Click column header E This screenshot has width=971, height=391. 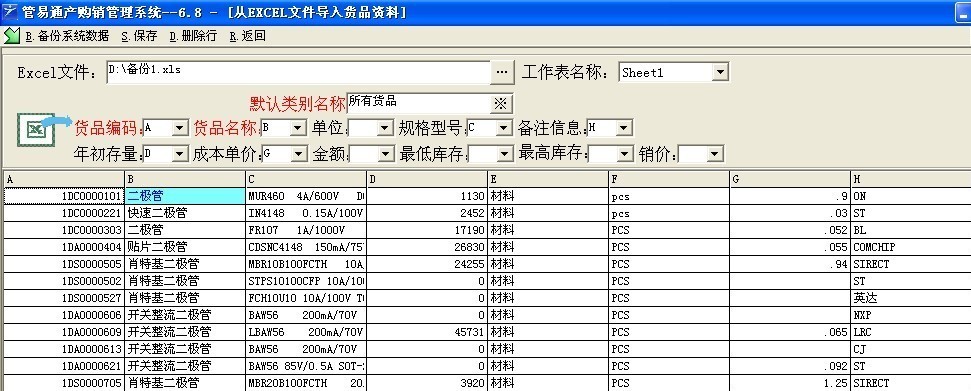548,180
